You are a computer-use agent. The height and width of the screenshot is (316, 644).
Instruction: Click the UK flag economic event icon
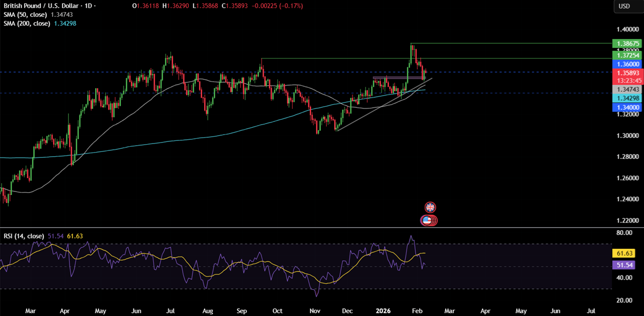pyautogui.click(x=430, y=207)
